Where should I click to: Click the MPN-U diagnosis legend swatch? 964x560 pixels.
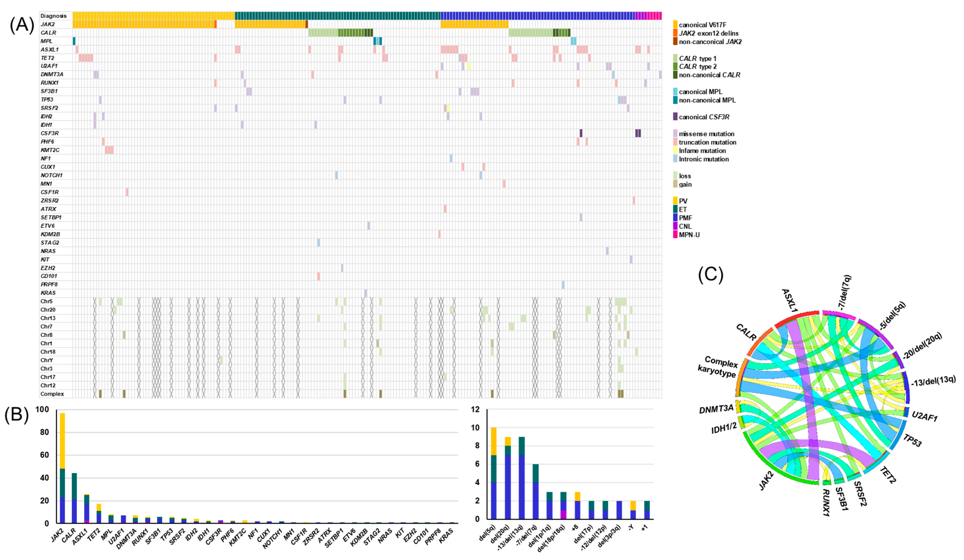click(x=675, y=234)
